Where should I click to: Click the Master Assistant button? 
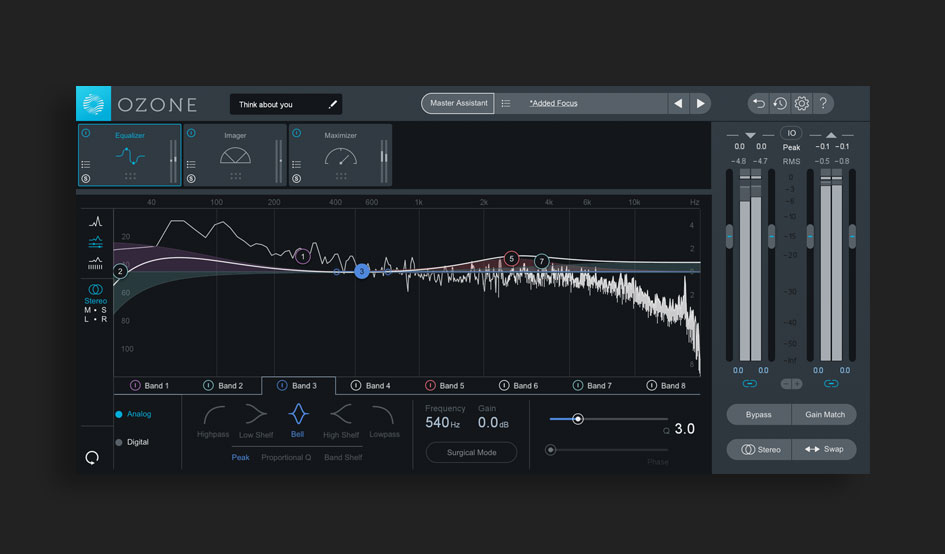458,103
